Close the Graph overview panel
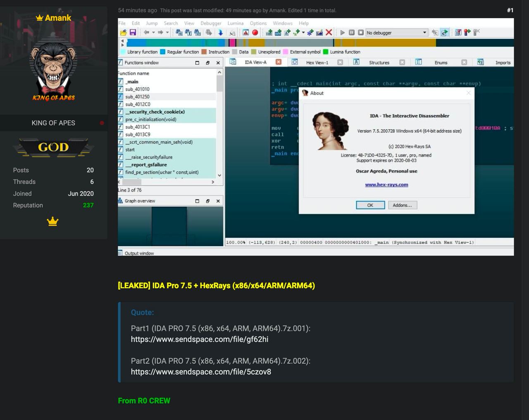 point(218,201)
